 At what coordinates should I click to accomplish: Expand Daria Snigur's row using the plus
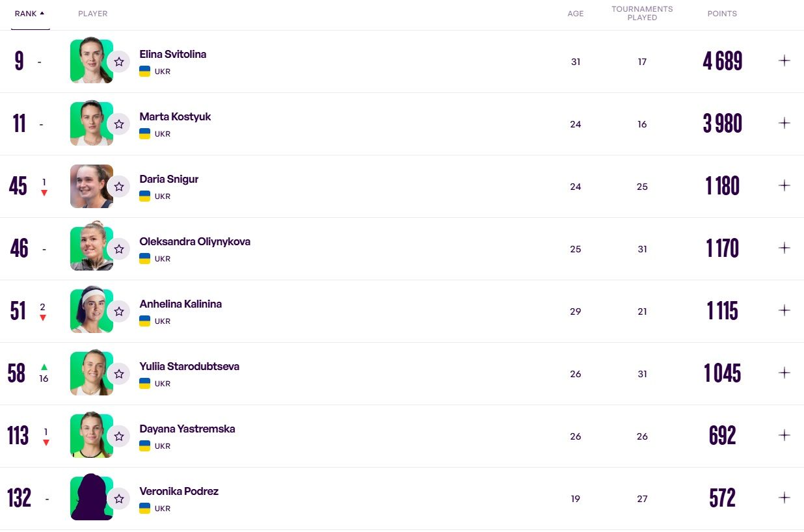click(x=784, y=185)
